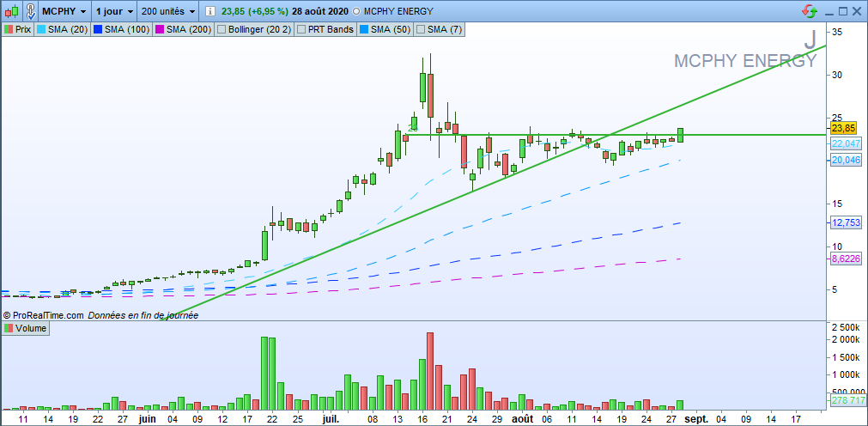
Task: Select the radio button before MCPHY ENERGY
Action: pos(355,11)
